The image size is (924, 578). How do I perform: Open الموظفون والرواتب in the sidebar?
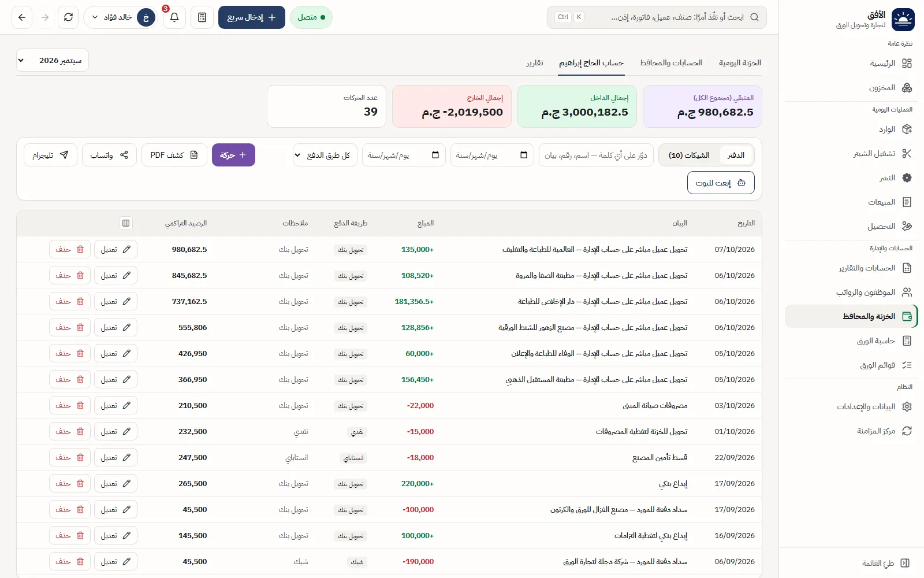(851, 292)
